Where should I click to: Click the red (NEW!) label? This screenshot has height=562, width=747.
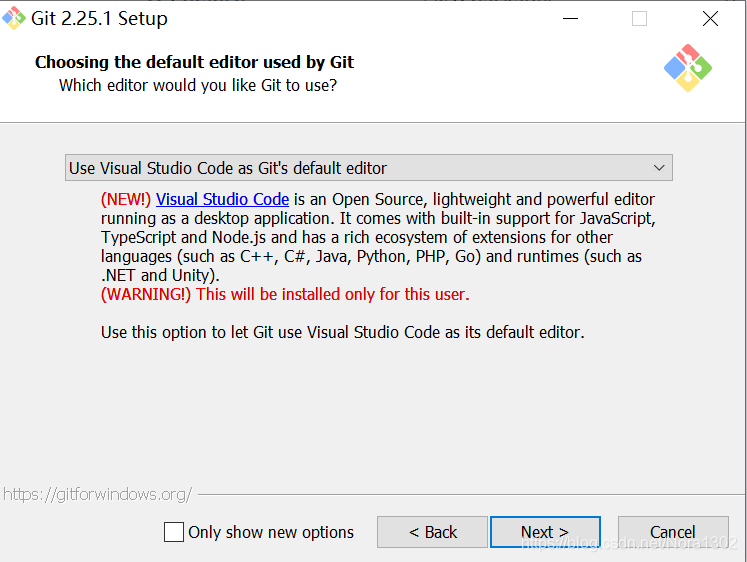coord(126,199)
